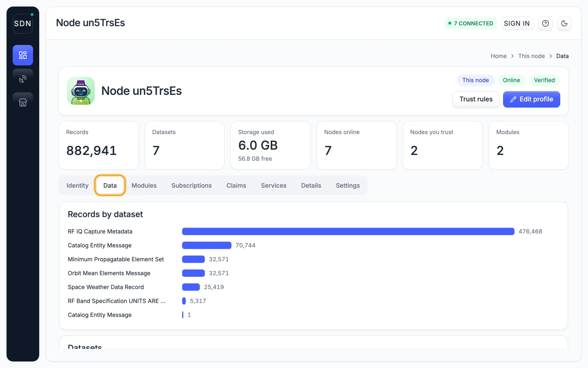Select the Data tab

tap(110, 185)
